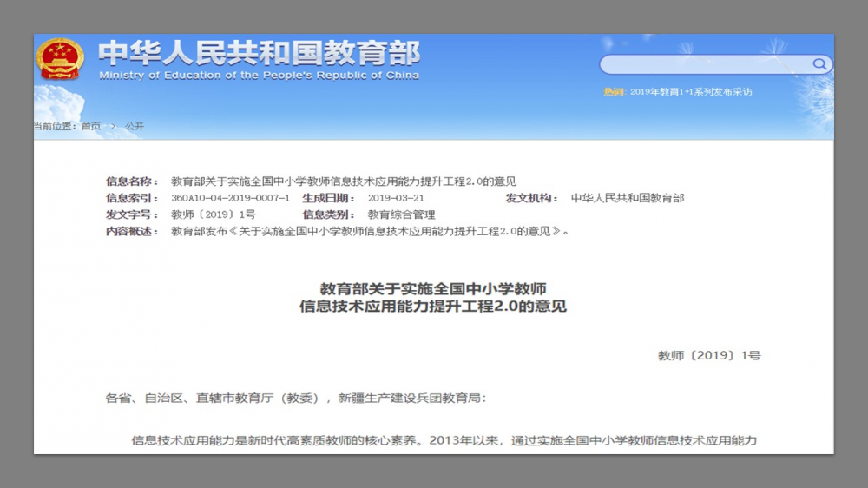Click the breadcrumb arrow separator

click(112, 127)
